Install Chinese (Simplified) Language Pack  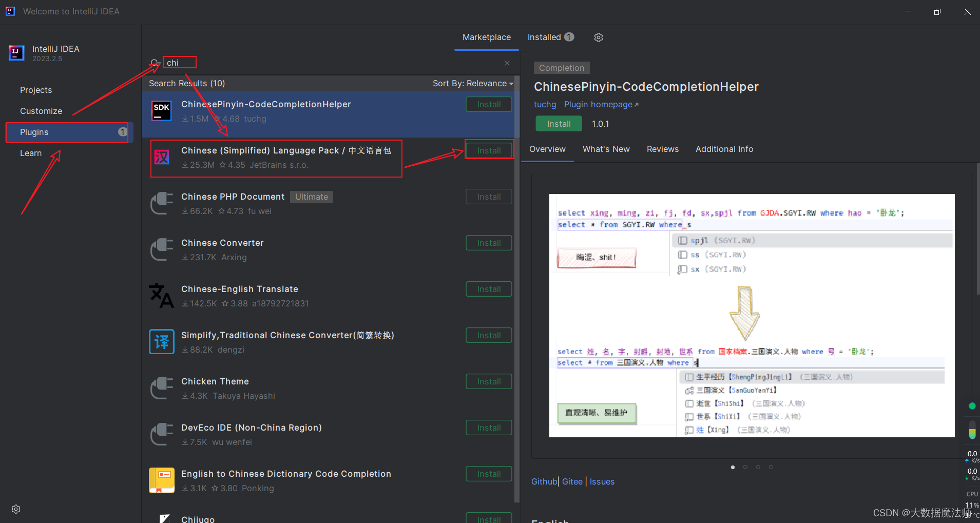pyautogui.click(x=489, y=150)
